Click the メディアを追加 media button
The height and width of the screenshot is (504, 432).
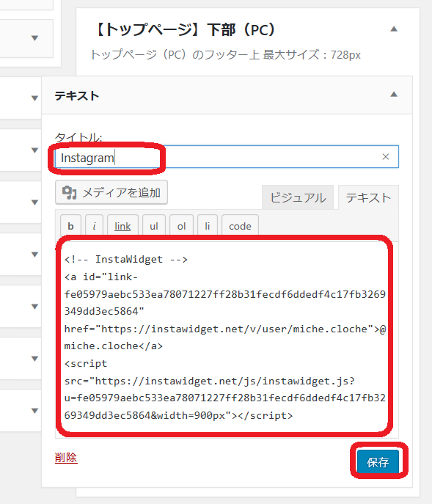coord(111,192)
